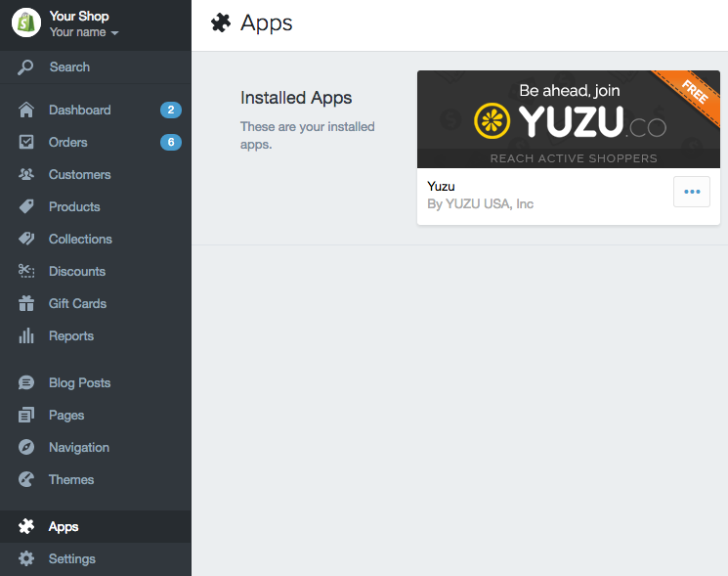Navigate to Products
The image size is (728, 576).
[74, 206]
